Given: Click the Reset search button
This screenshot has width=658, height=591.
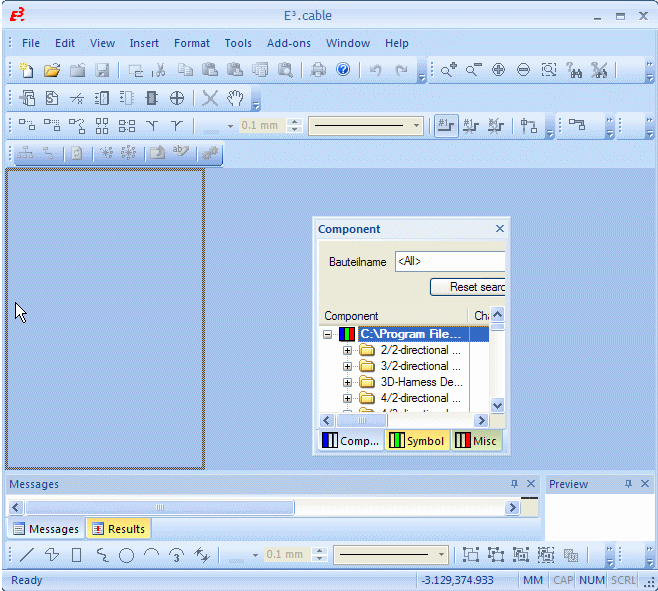Looking at the screenshot, I should pyautogui.click(x=467, y=287).
